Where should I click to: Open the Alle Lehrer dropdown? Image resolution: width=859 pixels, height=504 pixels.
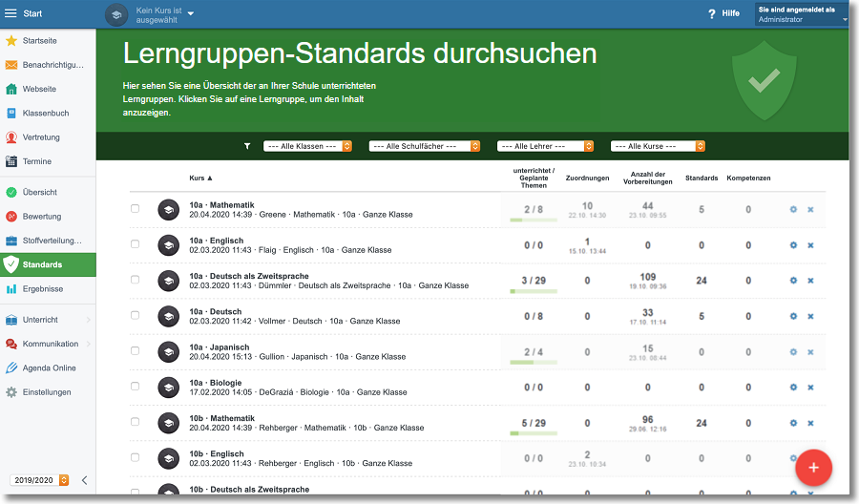point(545,146)
